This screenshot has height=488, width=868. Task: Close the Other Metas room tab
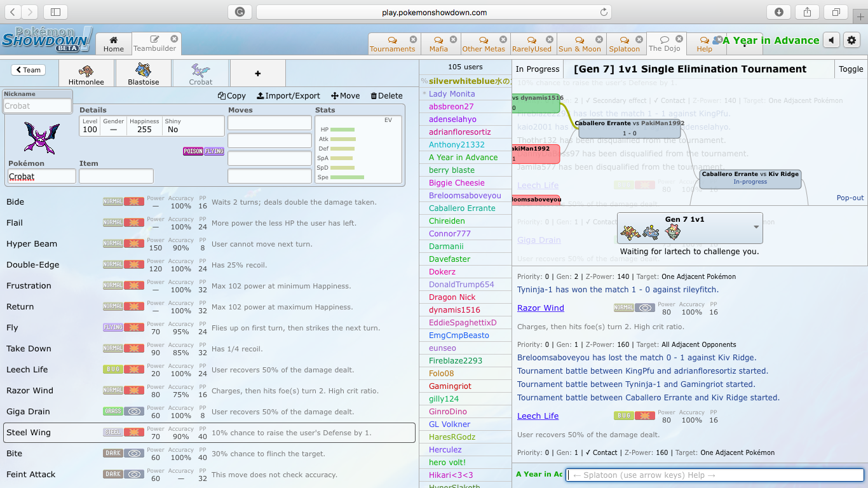[503, 39]
